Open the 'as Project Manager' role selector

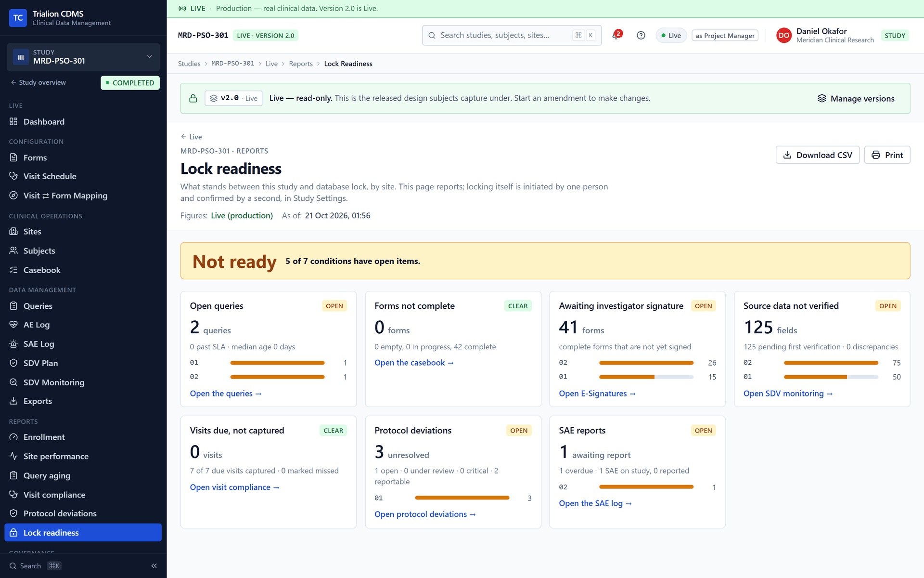(x=725, y=36)
